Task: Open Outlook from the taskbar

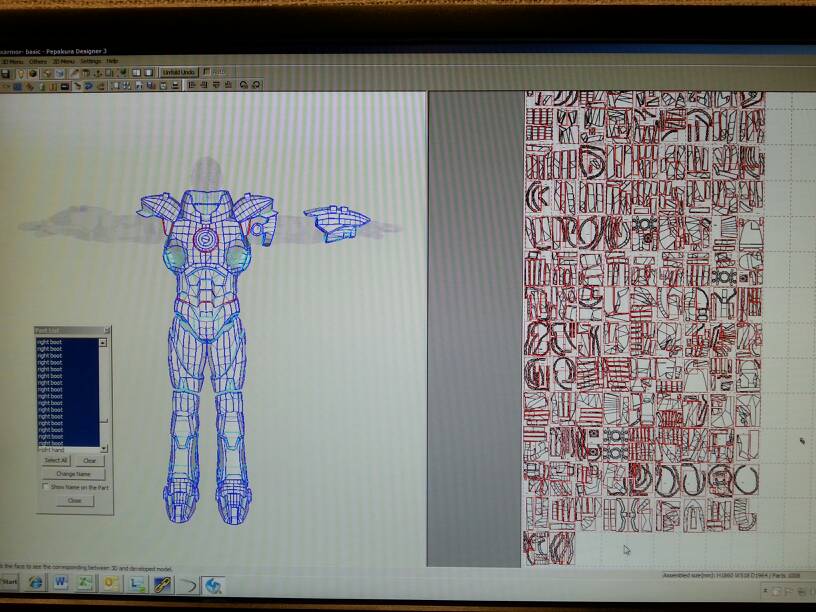Action: [x=111, y=583]
